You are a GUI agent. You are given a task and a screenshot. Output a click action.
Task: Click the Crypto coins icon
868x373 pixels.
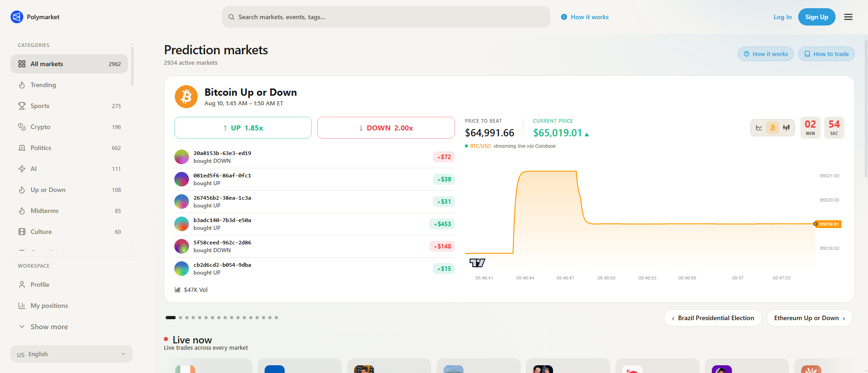22,127
